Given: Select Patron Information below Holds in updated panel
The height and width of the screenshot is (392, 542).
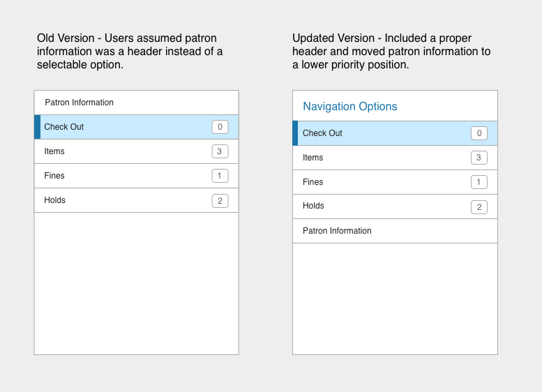Looking at the screenshot, I should point(337,231).
